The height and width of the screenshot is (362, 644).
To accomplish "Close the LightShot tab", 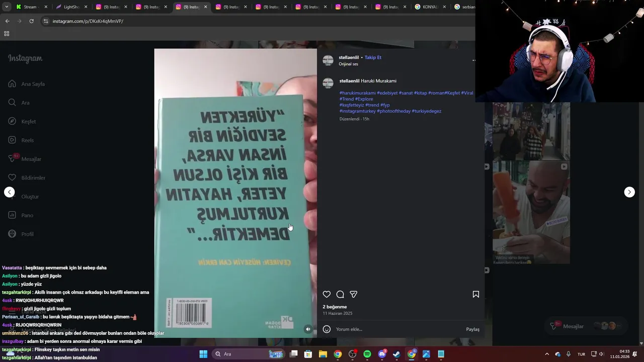I will [x=86, y=7].
